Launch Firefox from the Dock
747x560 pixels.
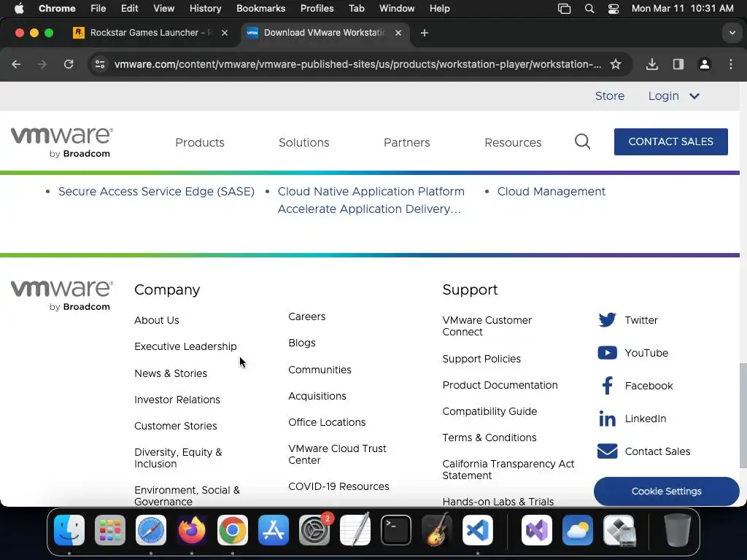192,530
